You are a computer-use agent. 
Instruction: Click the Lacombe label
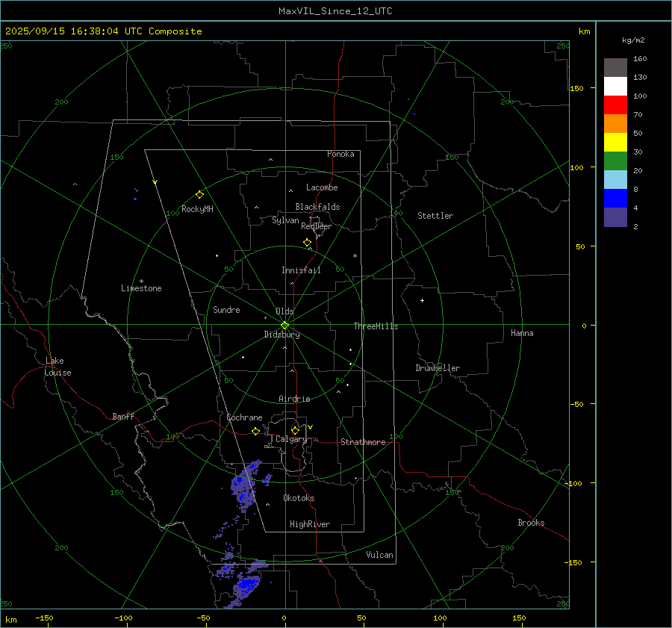tap(322, 187)
